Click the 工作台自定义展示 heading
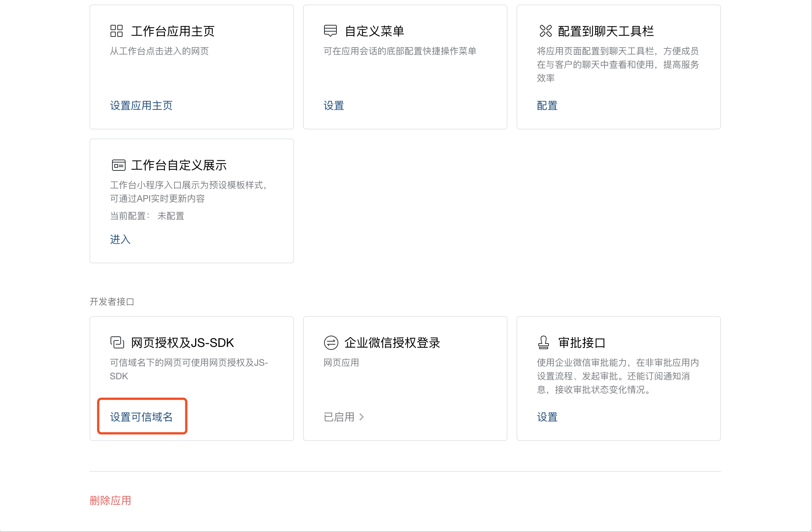812x532 pixels. pos(179,165)
